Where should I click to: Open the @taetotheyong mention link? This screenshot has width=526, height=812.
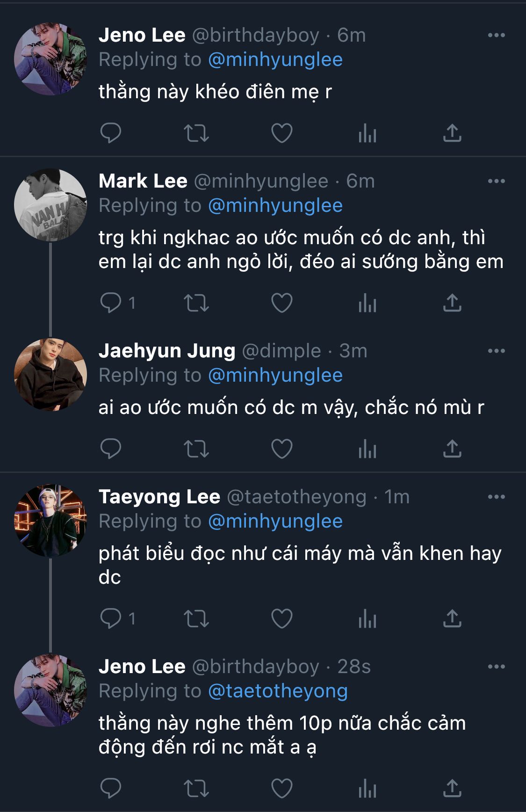point(278,691)
